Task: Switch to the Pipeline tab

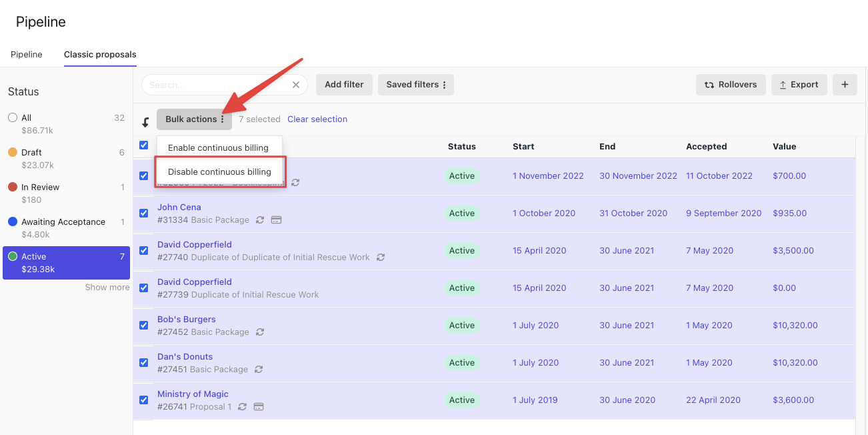Action: [27, 55]
